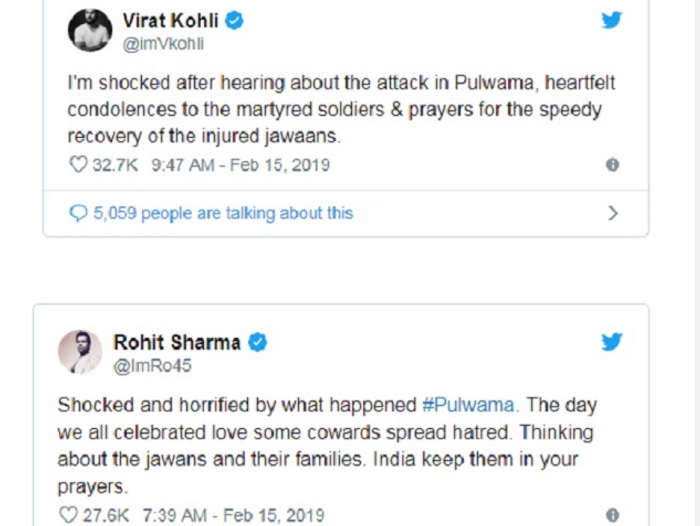Click the @imVkohli handle

coord(163,44)
